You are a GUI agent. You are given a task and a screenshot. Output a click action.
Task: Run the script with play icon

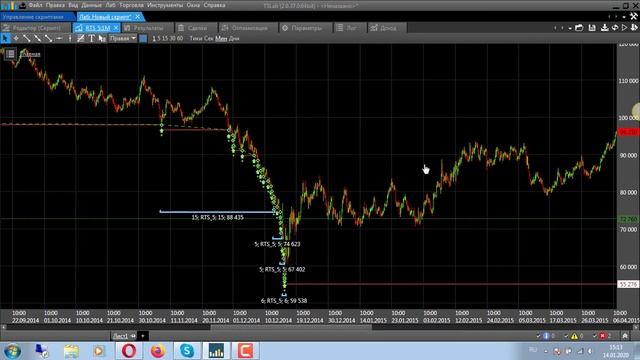coord(624,28)
